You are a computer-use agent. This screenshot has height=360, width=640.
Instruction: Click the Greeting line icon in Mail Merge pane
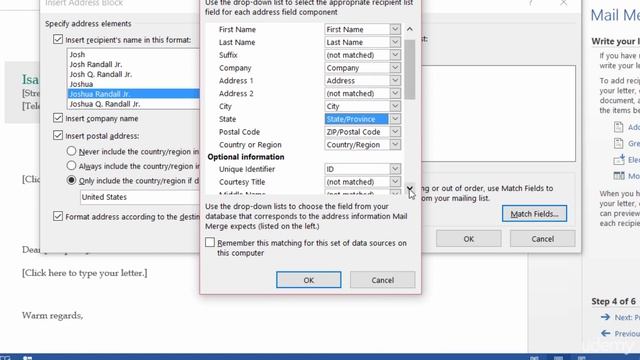tap(618, 143)
